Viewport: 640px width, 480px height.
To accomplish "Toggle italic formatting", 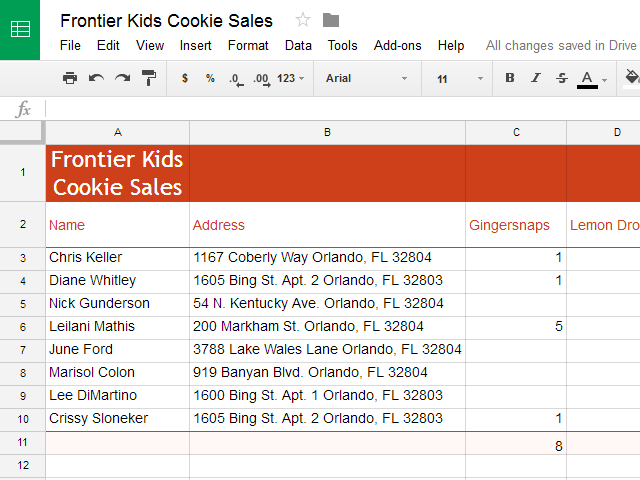I will coord(535,78).
